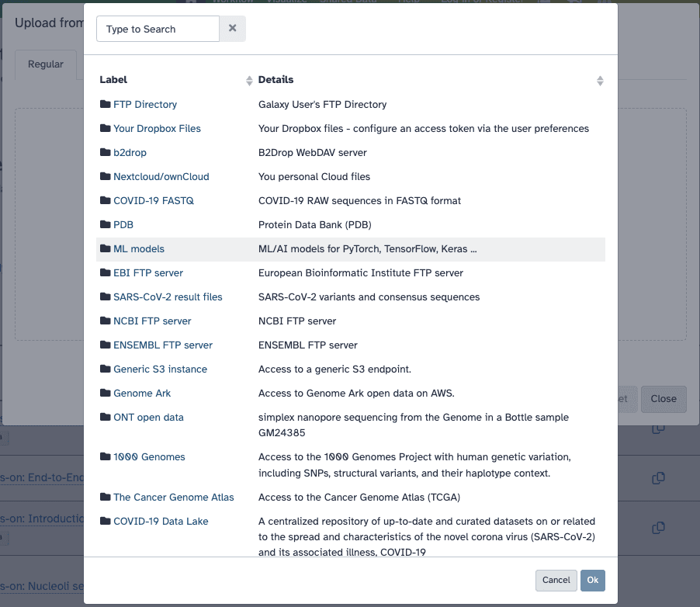Clear search with the X button
Viewport: 700px width, 607px height.
point(233,29)
